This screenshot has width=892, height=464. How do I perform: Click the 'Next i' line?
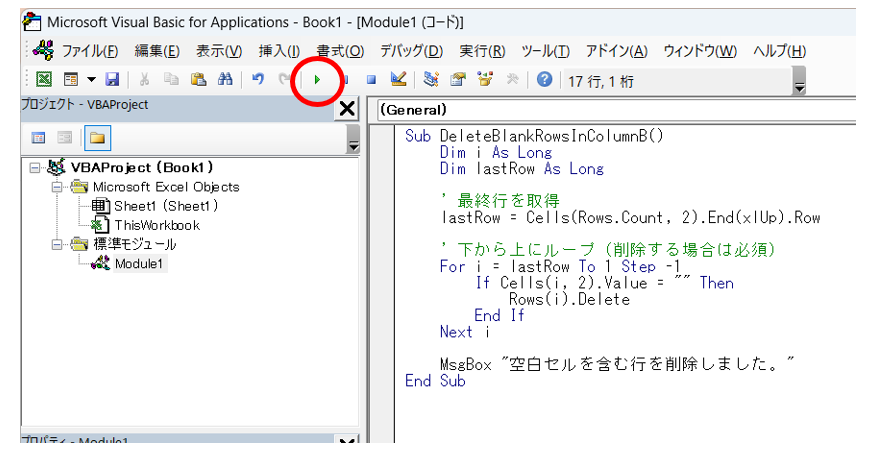point(465,332)
